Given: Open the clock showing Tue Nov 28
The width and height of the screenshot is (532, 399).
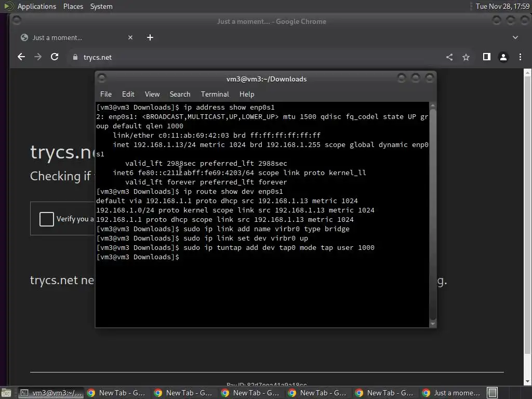Looking at the screenshot, I should point(502,6).
